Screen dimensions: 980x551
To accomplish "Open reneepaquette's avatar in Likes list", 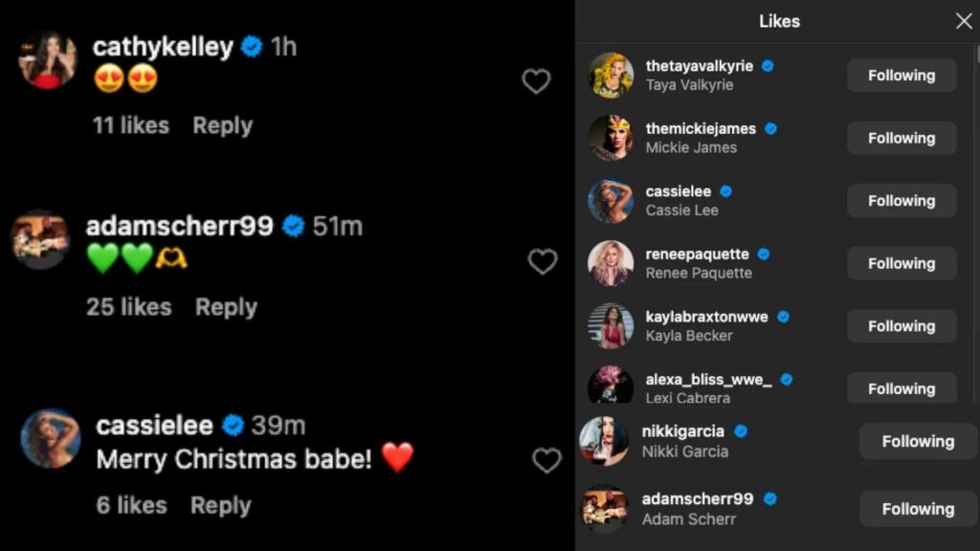I will coord(611,263).
